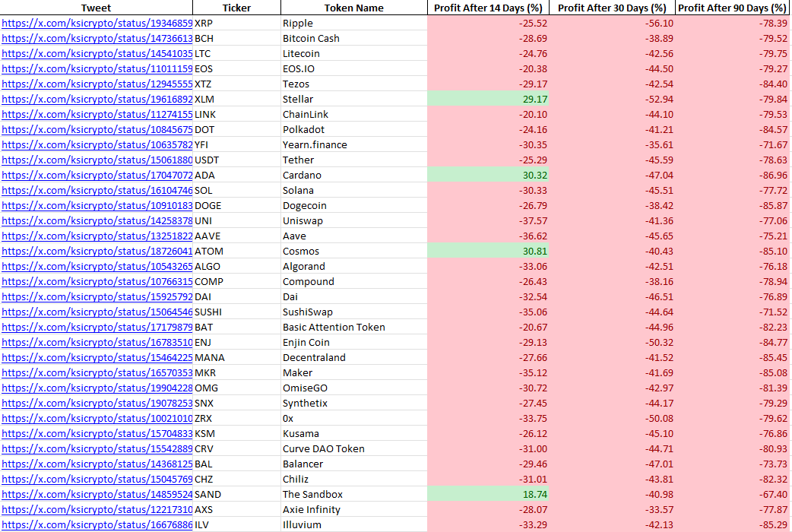
Task: Select the Stellar token name cell
Action: [353, 99]
